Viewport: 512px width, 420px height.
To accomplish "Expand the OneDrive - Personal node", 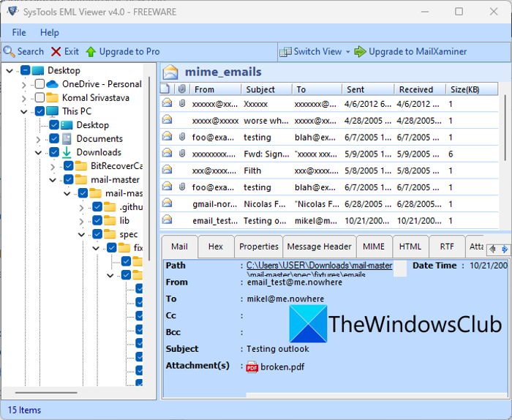I will click(x=23, y=85).
